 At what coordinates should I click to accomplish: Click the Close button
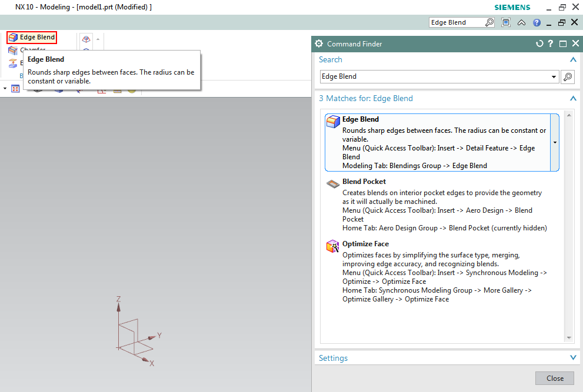coord(555,378)
